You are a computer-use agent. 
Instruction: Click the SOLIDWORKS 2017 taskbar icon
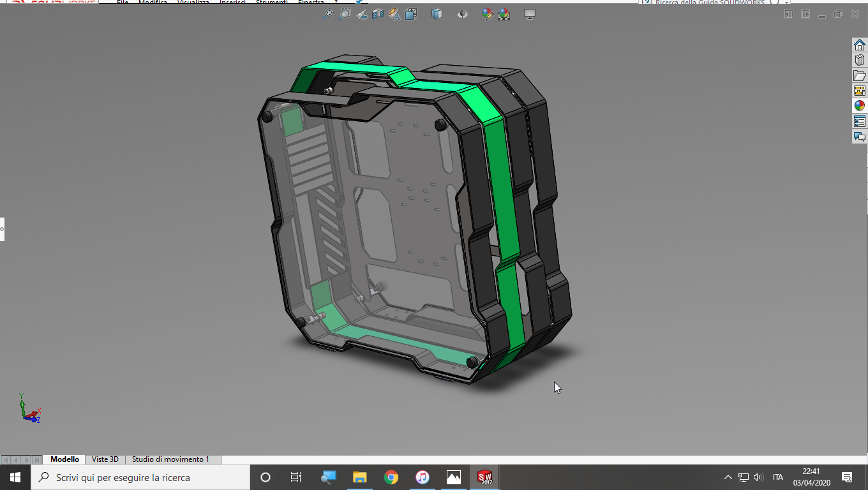(x=485, y=477)
